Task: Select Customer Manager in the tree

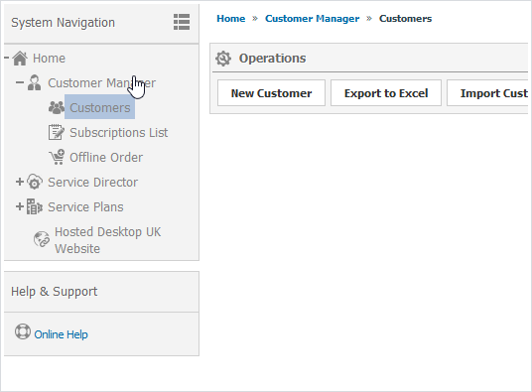Action: (x=102, y=83)
